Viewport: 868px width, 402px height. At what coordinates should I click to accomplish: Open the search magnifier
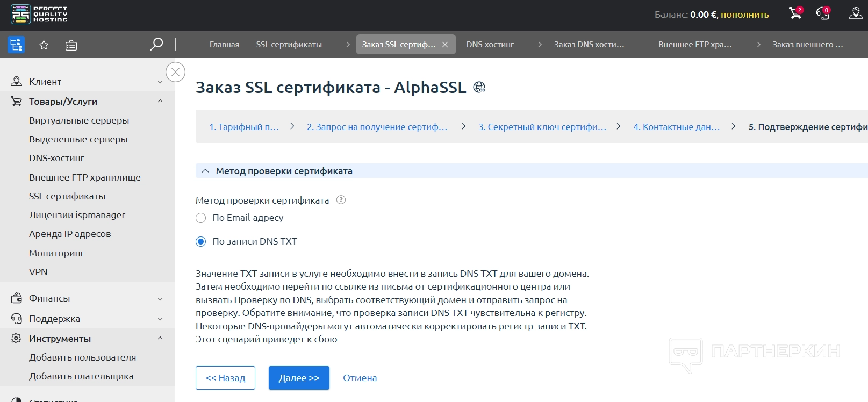click(x=156, y=44)
